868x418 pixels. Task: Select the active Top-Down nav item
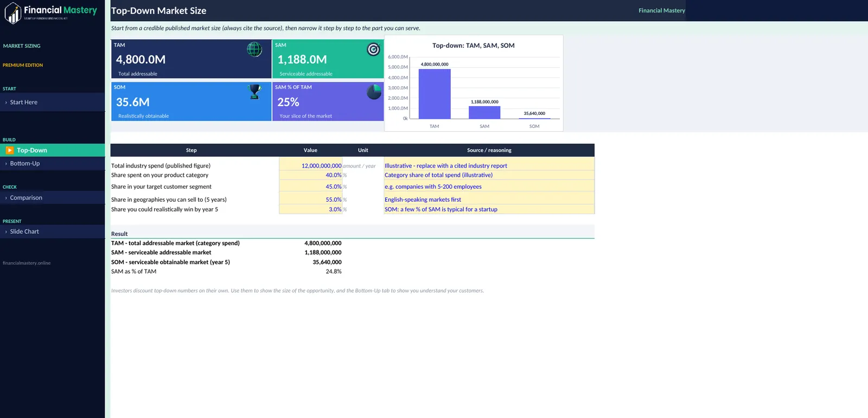53,150
